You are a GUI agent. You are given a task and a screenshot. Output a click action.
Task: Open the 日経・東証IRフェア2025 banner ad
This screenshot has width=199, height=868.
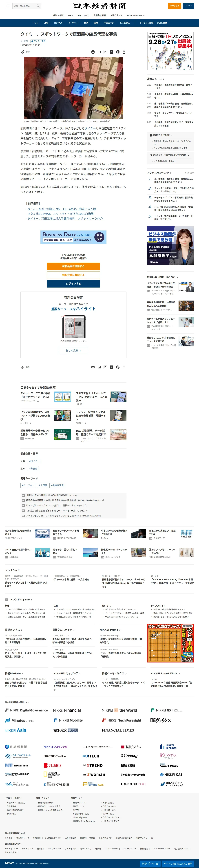(x=170, y=51)
